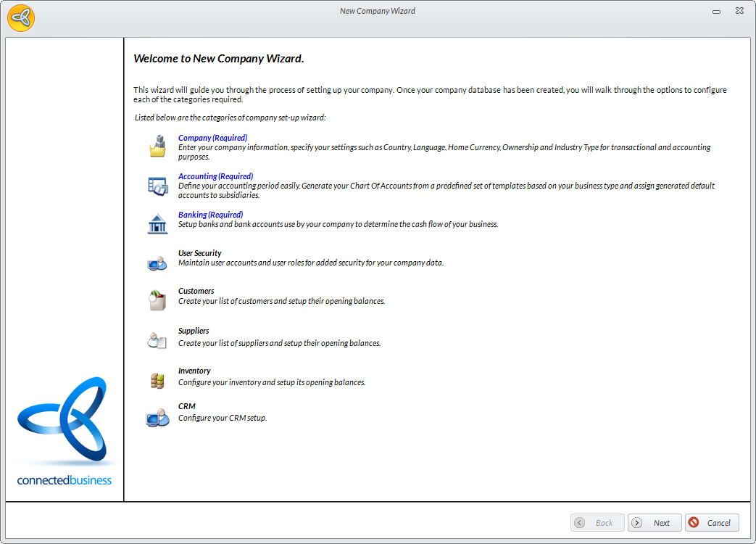Open the Accounting (Required) link
This screenshot has width=756, height=544.
(215, 176)
